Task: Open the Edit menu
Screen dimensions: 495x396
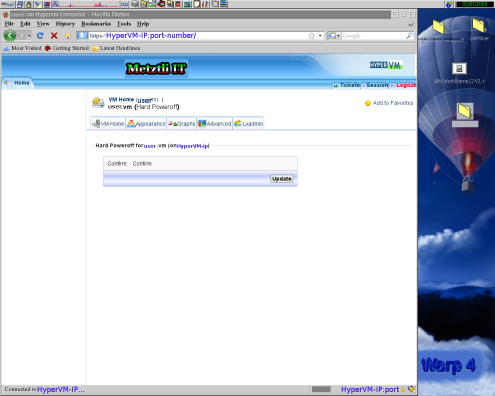Action: pos(25,24)
